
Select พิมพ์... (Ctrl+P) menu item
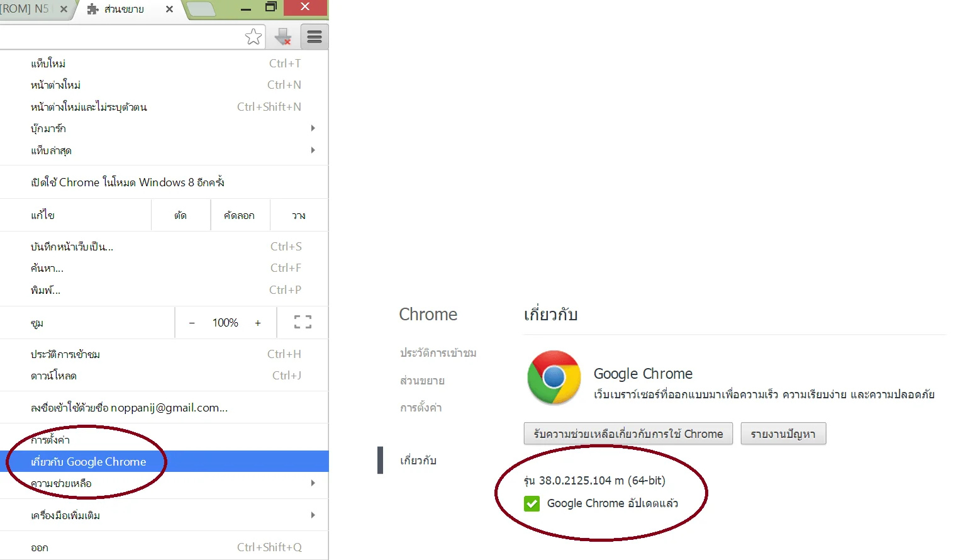[164, 290]
